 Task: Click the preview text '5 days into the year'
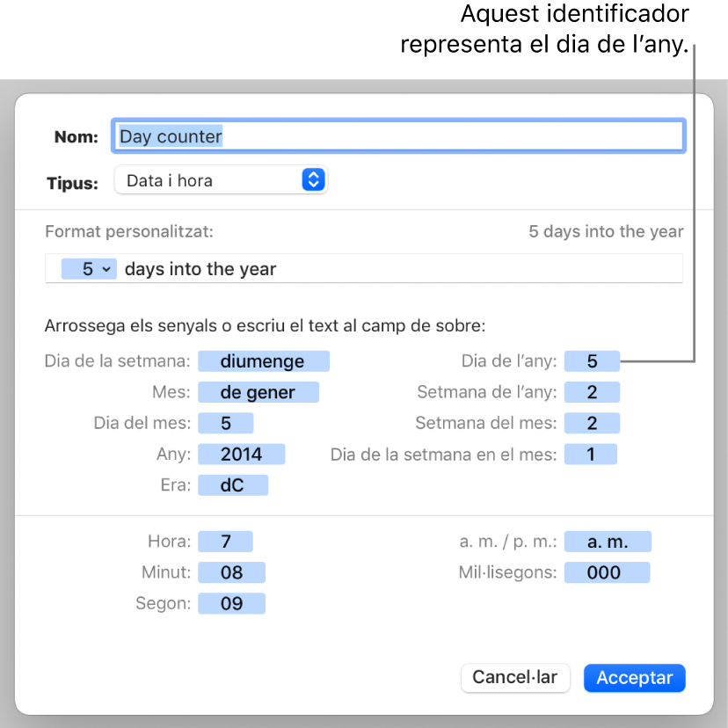coord(606,231)
